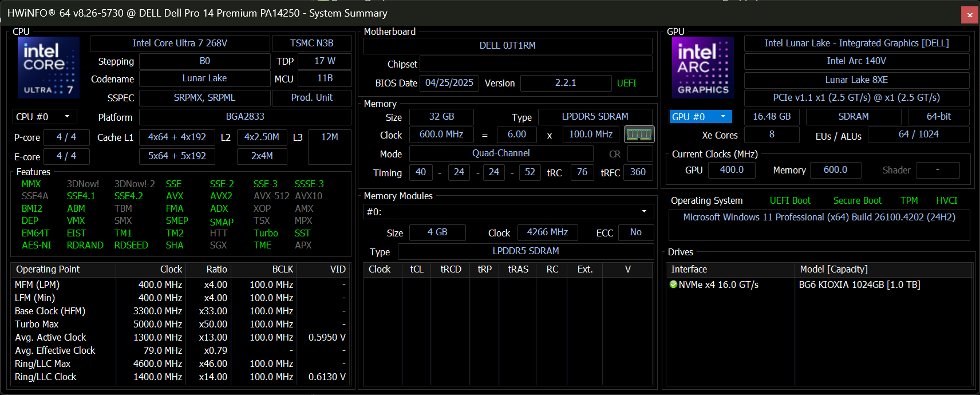
Task: Close the System Summary window
Action: tap(970, 15)
